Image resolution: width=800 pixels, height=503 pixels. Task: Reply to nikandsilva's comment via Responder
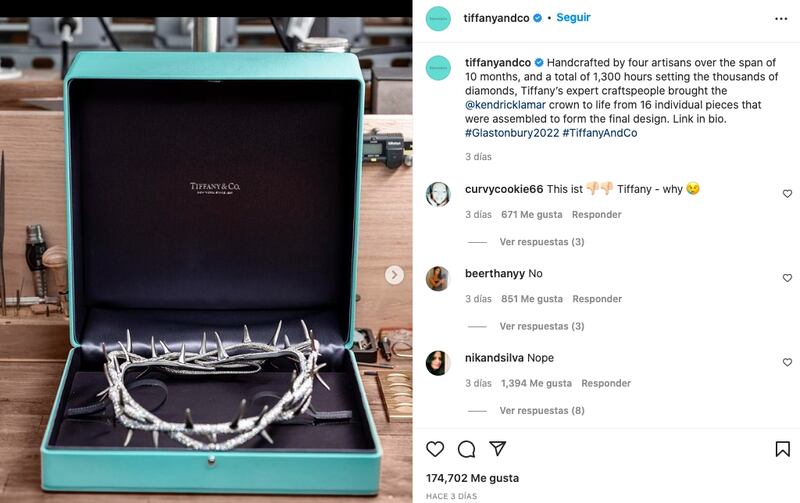pos(606,383)
